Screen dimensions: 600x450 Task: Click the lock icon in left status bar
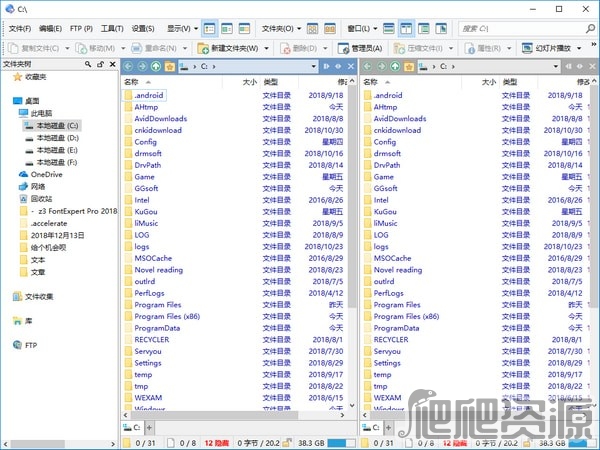click(287, 443)
